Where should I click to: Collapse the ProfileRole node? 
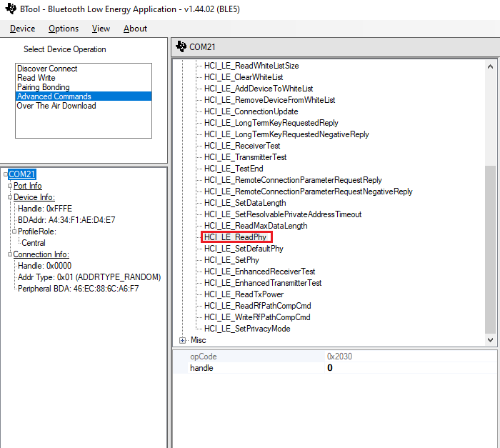pyautogui.click(x=14, y=232)
